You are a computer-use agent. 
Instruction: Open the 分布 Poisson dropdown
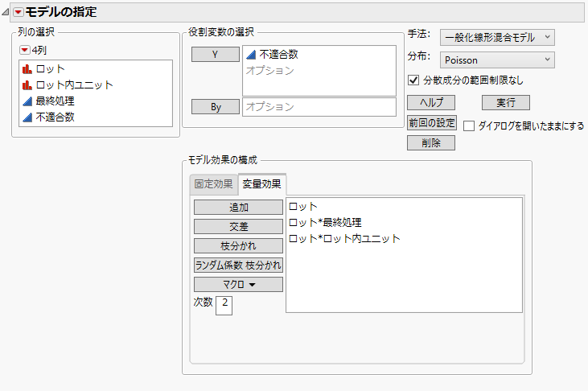(497, 59)
